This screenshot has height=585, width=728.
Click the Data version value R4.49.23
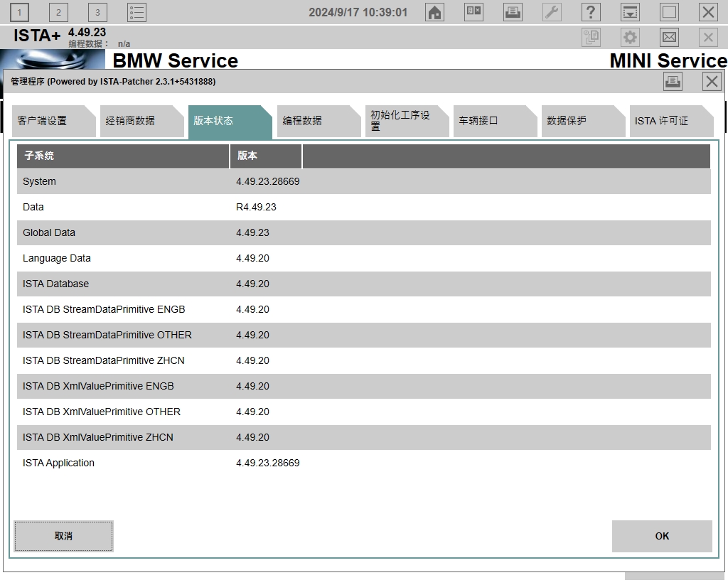pos(256,207)
